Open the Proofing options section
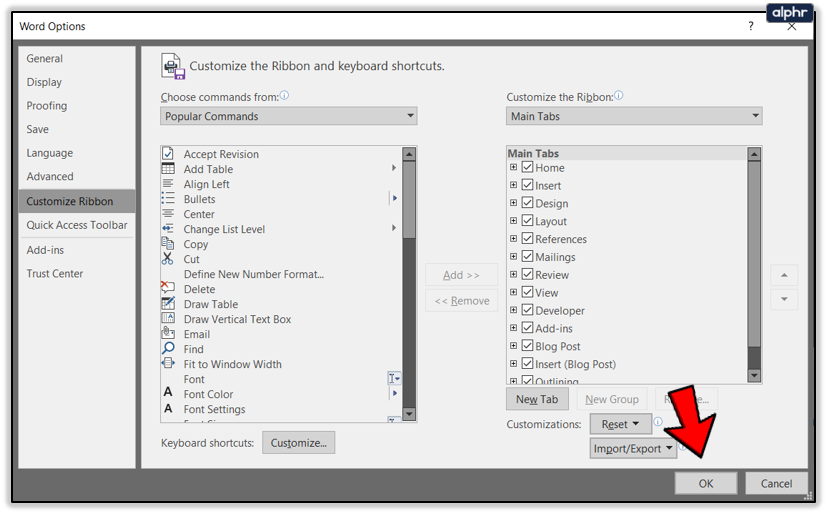The width and height of the screenshot is (827, 514). [x=47, y=106]
